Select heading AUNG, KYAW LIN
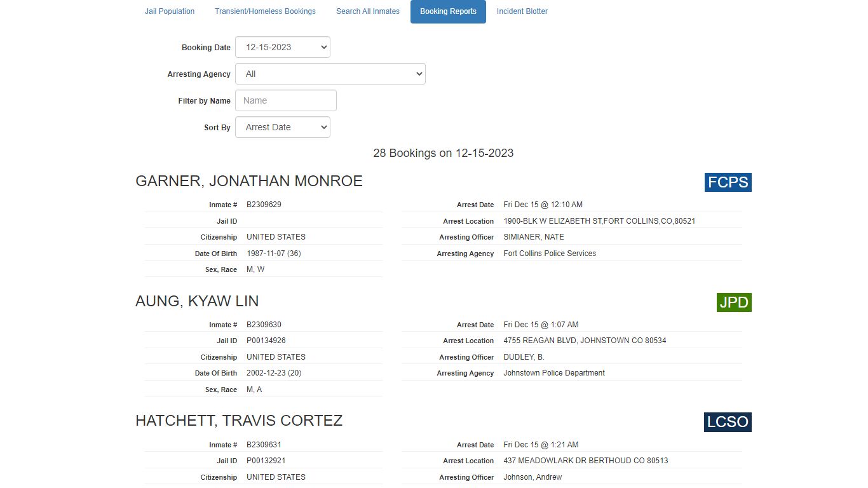 (x=197, y=301)
